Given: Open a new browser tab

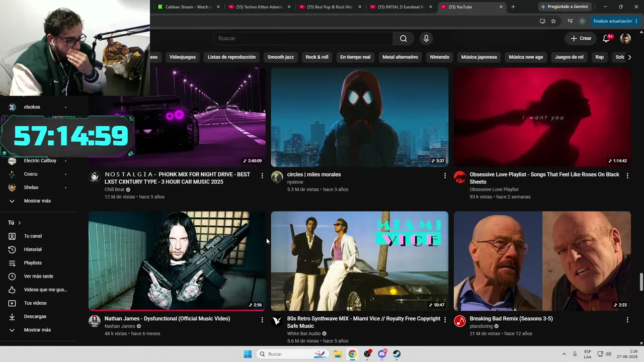Looking at the screenshot, I should tap(513, 7).
